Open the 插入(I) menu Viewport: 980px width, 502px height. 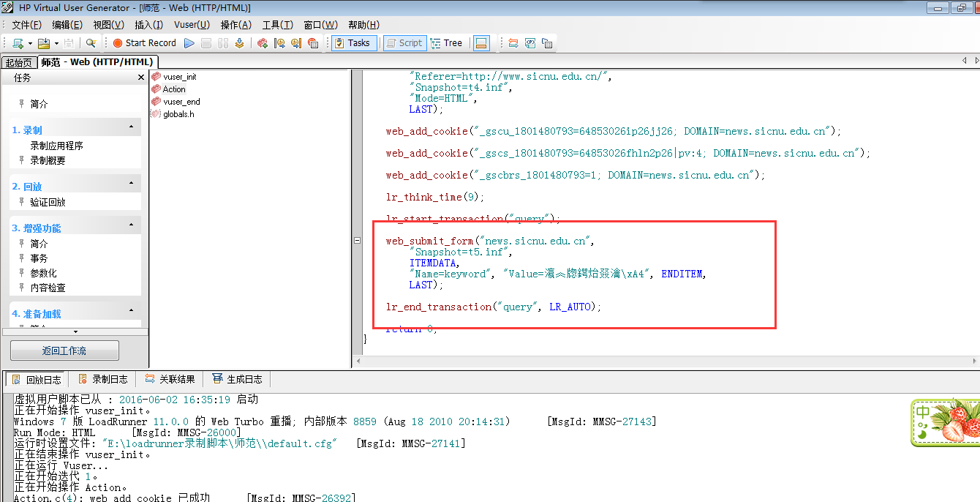(x=149, y=25)
